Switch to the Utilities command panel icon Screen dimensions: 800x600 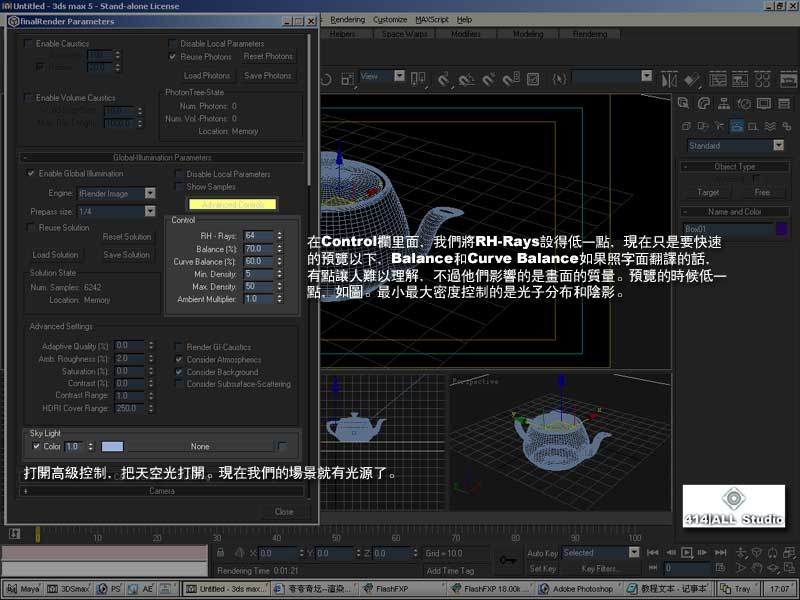pos(784,104)
